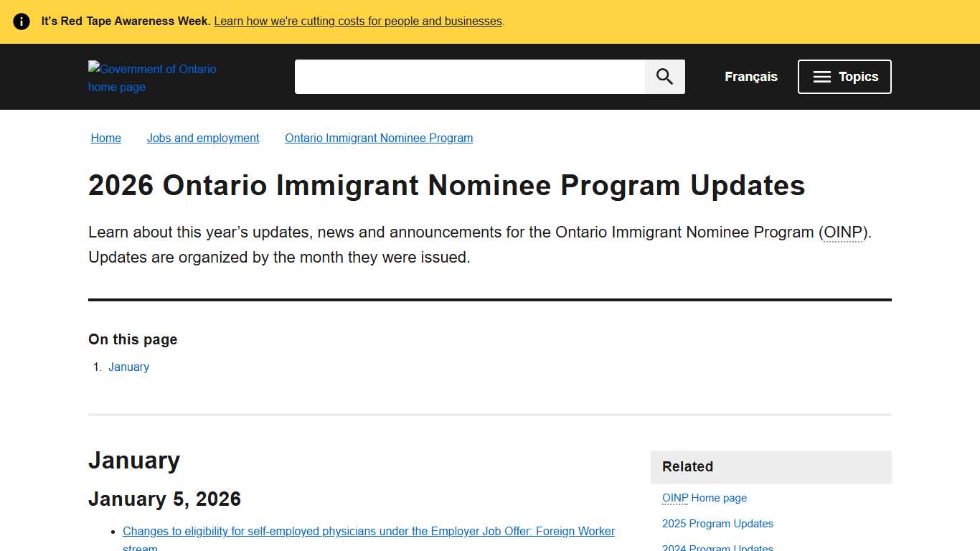Viewport: 980px width, 551px height.
Task: Click the OINP abbreviation to see its definition
Action: pos(842,232)
